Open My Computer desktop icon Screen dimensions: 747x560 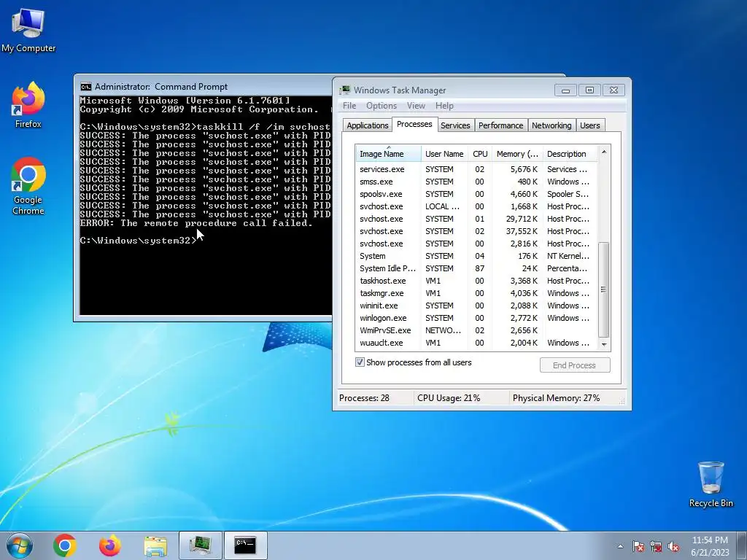[x=28, y=30]
